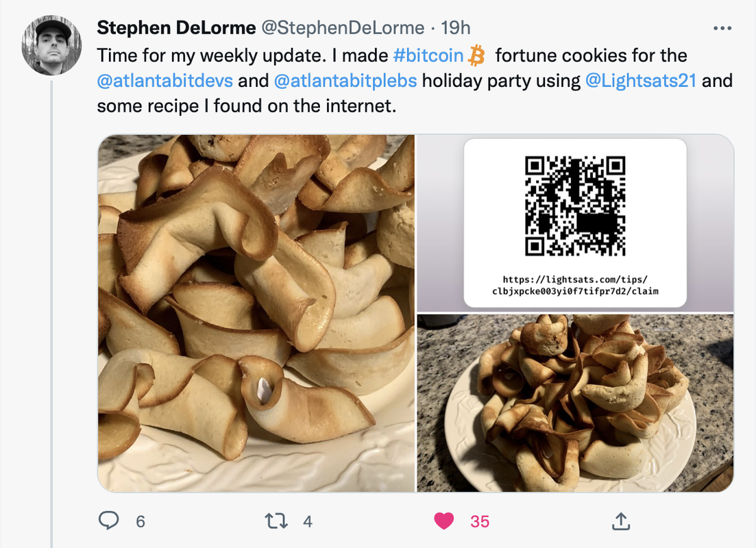Enlarge the close-up fortune cookies photo
Image resolution: width=756 pixels, height=548 pixels.
(256, 313)
